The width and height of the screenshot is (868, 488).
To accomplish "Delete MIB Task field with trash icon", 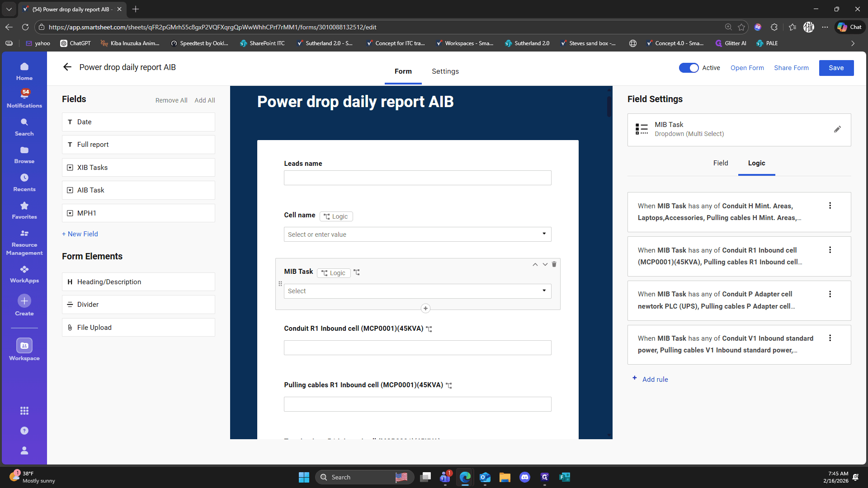I will coord(554,264).
